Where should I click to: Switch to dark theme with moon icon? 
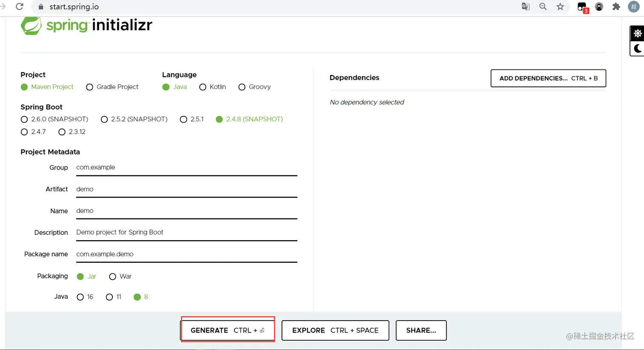click(637, 49)
